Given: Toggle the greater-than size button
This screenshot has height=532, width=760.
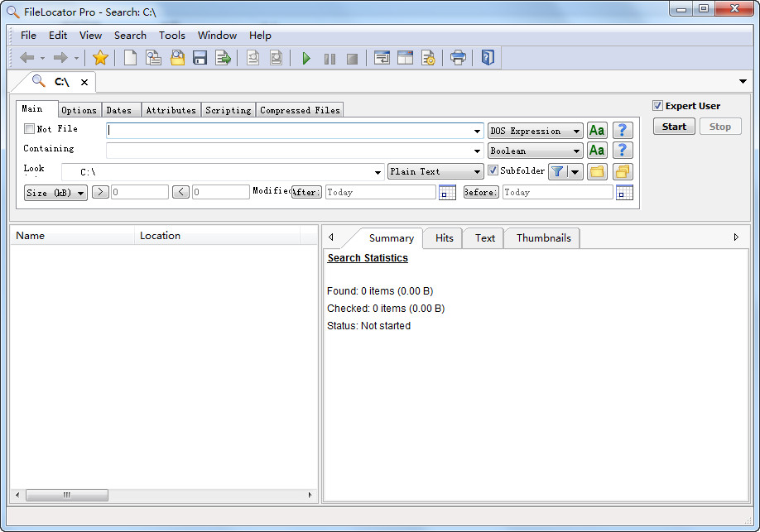Looking at the screenshot, I should [100, 192].
